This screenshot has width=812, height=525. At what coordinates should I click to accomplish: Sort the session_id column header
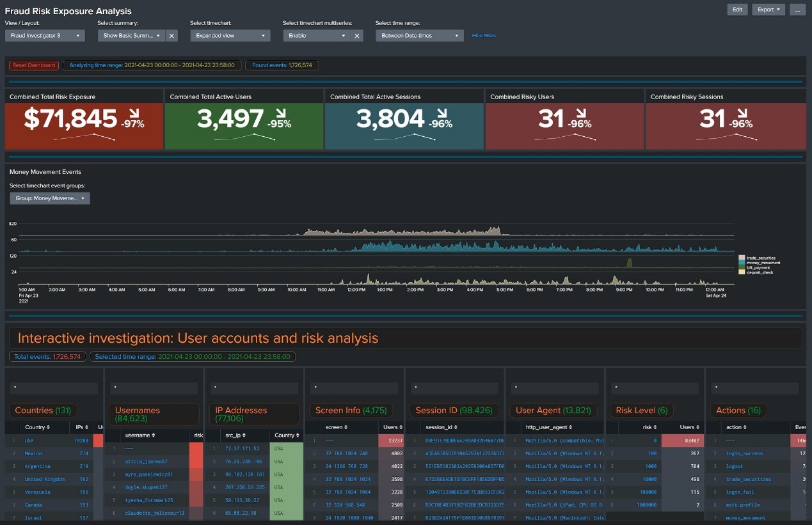(438, 427)
